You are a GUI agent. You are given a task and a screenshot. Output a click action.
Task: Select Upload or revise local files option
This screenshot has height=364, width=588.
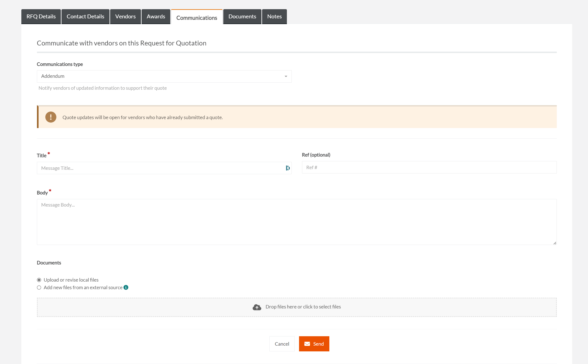point(39,280)
